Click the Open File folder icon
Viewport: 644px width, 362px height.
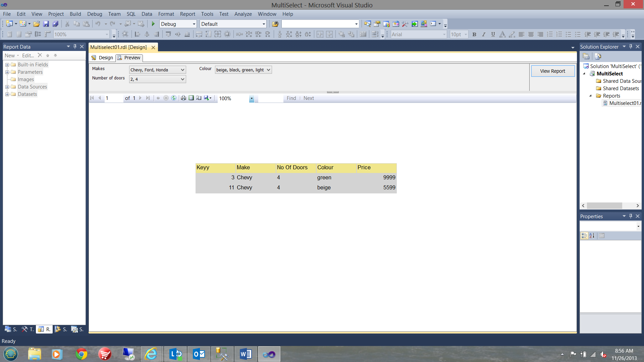[37, 24]
